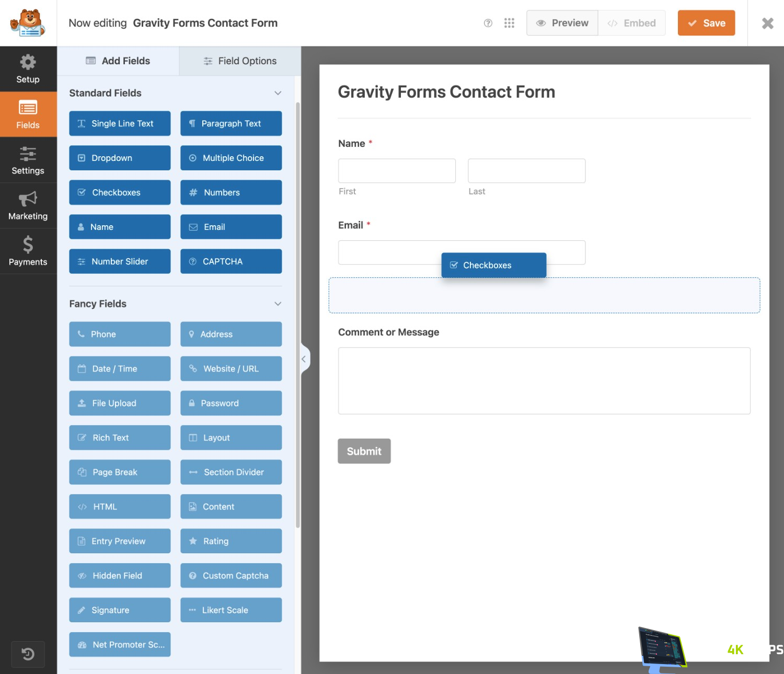Add a Rating field
This screenshot has width=784, height=674.
click(231, 541)
